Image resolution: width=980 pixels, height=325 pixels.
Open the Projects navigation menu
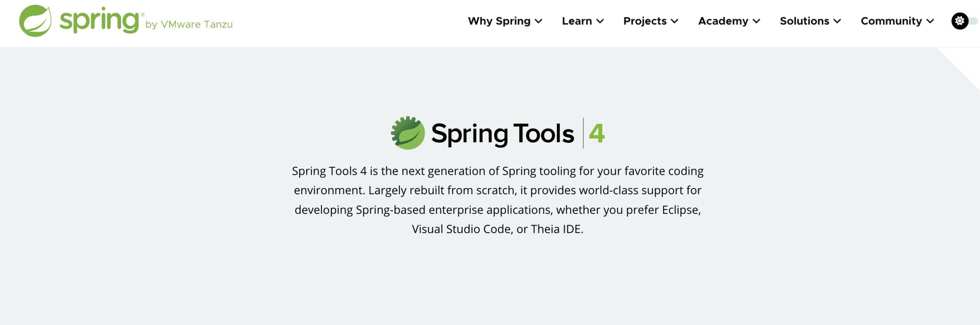645,21
